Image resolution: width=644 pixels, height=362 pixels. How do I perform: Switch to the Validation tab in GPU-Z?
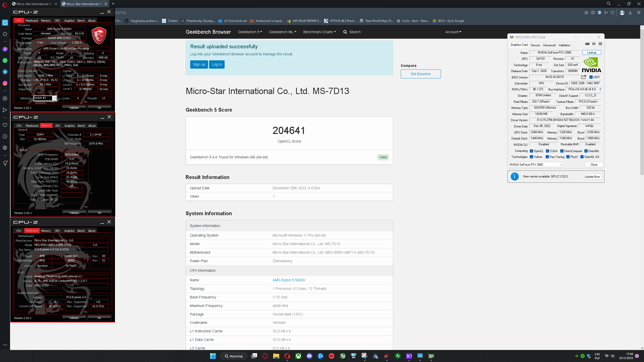[564, 45]
